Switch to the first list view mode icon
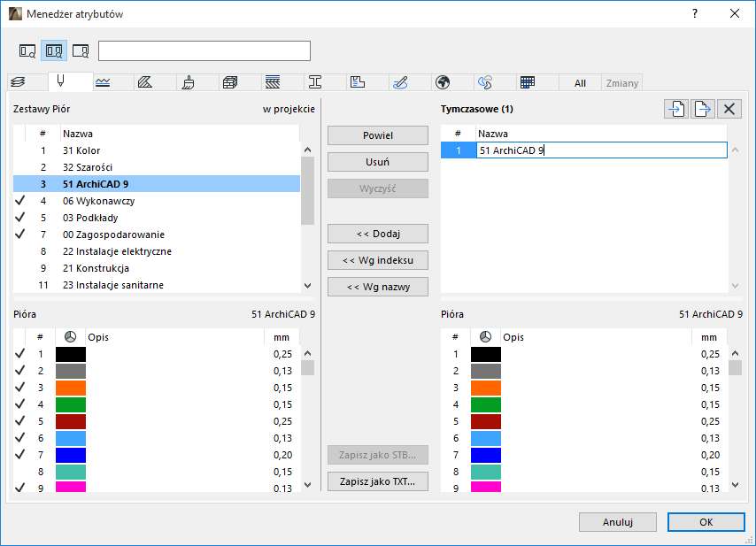 (x=27, y=50)
